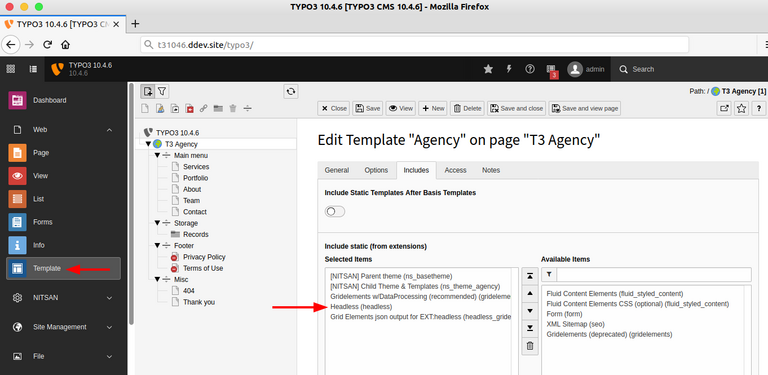
Task: Switch to the Options tab
Action: (376, 170)
